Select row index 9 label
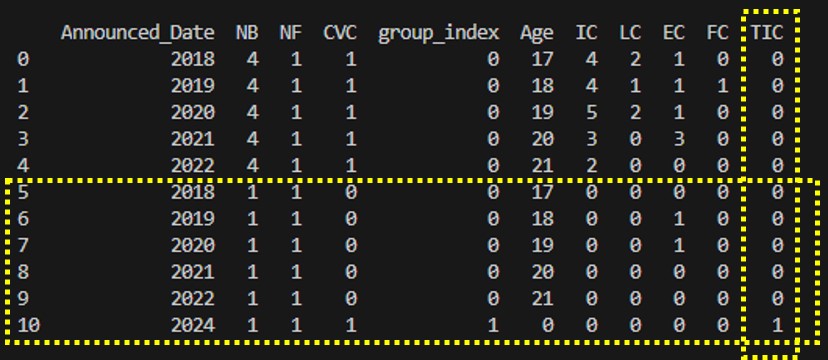 (x=23, y=299)
